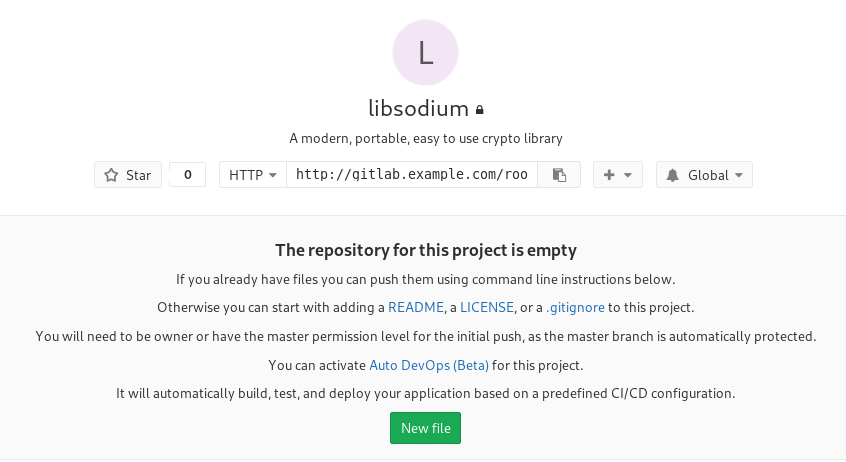Activate Auto DevOps (Beta) link
This screenshot has width=846, height=462.
point(429,365)
